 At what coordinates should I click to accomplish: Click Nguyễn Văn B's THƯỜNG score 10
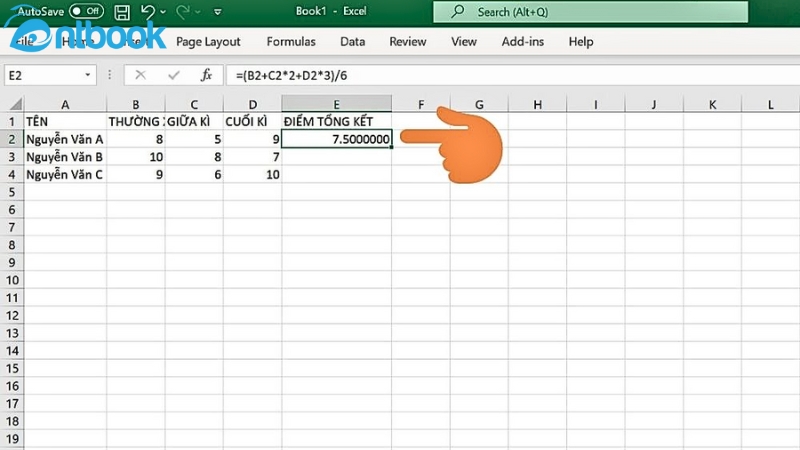point(136,157)
